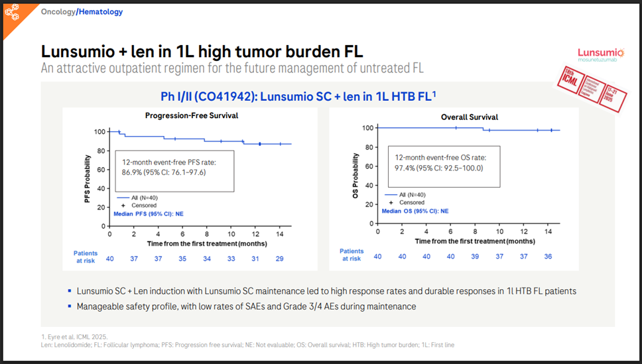The image size is (642, 364).
Task: Click the orange molecule logo icon
Action: point(12,12)
